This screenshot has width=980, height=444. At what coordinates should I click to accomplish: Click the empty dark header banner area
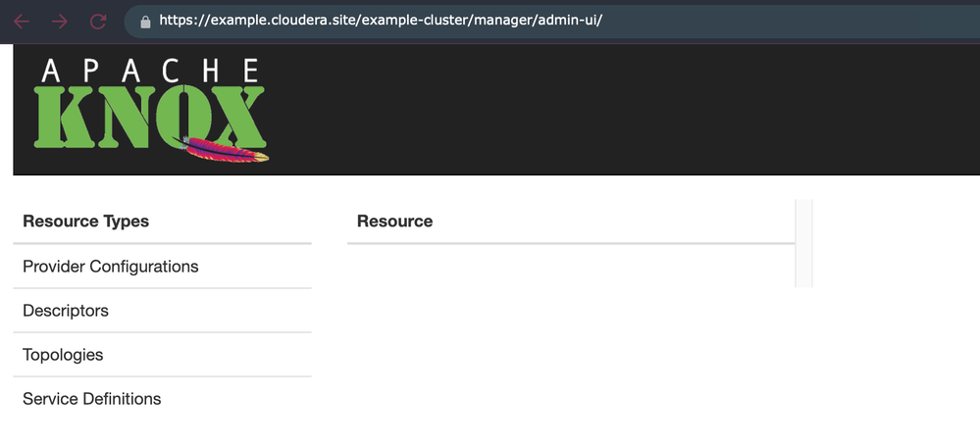(x=625, y=110)
